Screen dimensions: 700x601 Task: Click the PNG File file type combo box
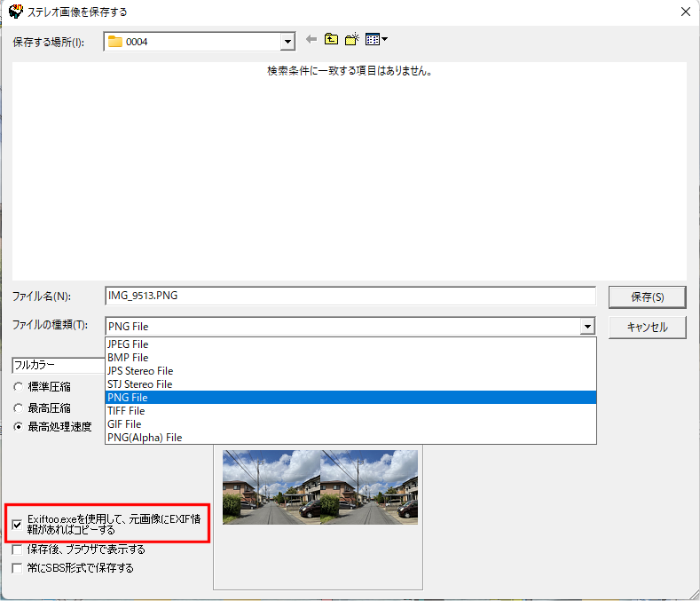(350, 326)
